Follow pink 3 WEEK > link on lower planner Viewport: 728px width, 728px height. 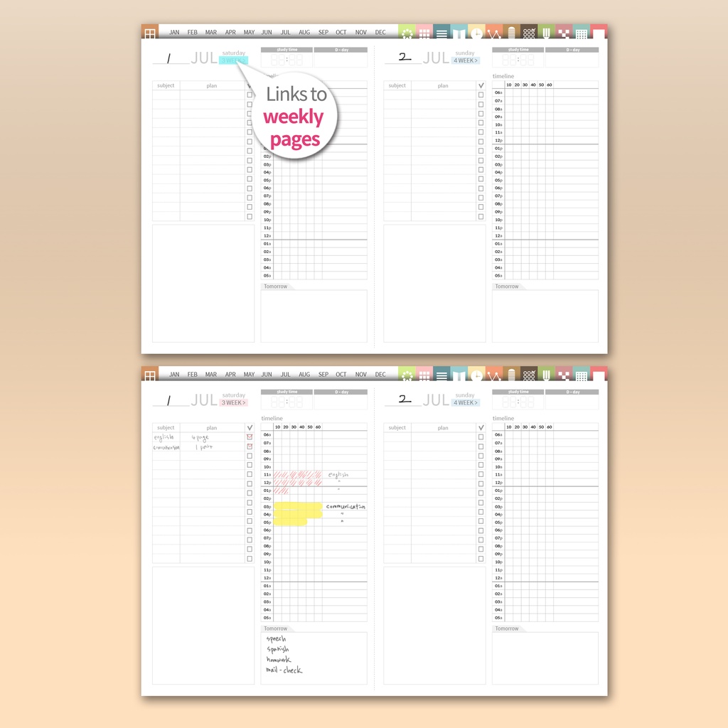tap(233, 402)
